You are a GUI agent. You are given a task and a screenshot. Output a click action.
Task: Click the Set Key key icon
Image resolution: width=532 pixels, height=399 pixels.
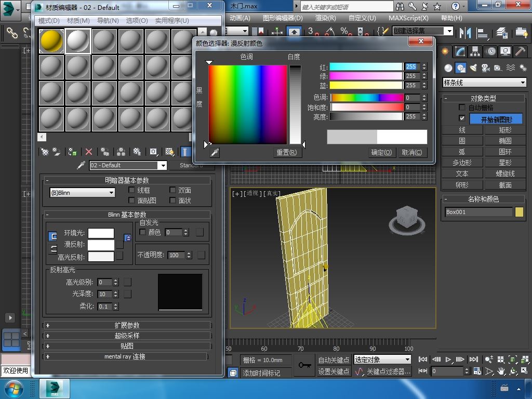coord(305,365)
